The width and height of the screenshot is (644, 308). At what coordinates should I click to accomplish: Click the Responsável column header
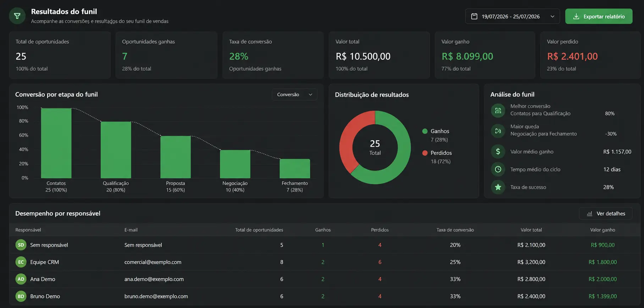coord(28,230)
